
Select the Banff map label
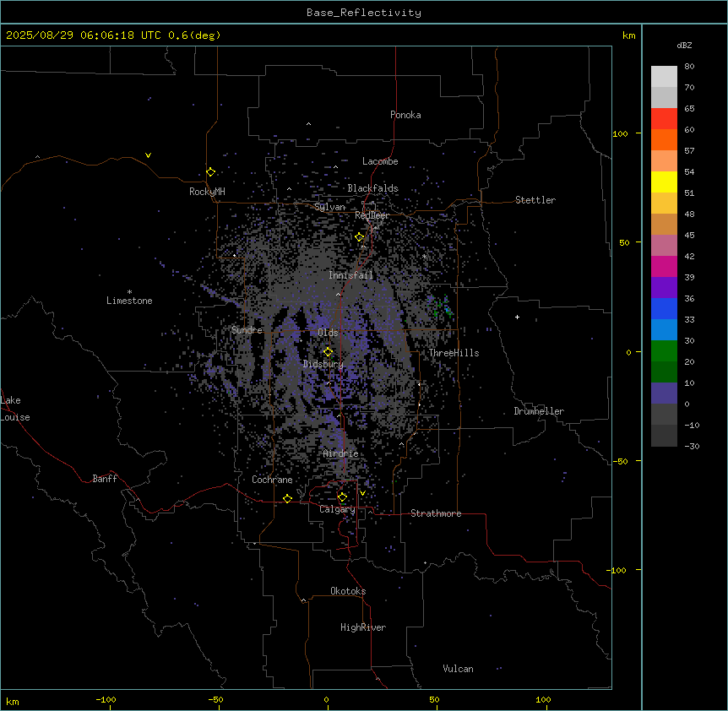click(x=105, y=479)
